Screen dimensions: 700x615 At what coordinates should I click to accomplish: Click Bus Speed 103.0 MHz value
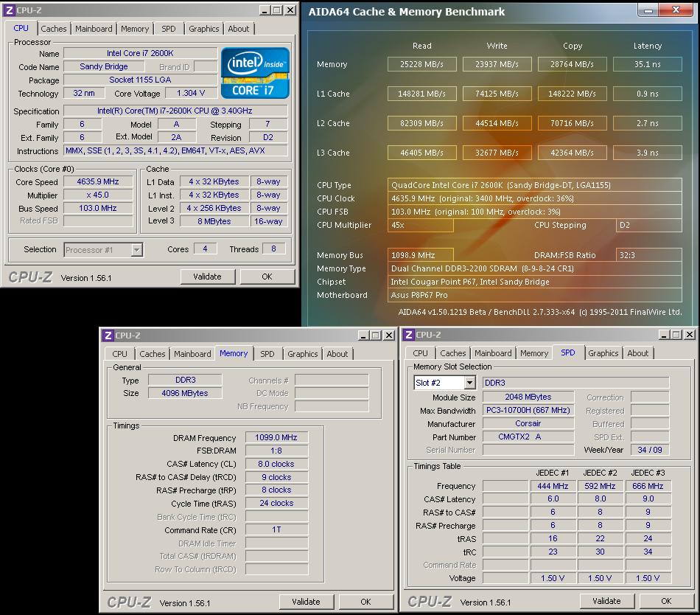[98, 208]
